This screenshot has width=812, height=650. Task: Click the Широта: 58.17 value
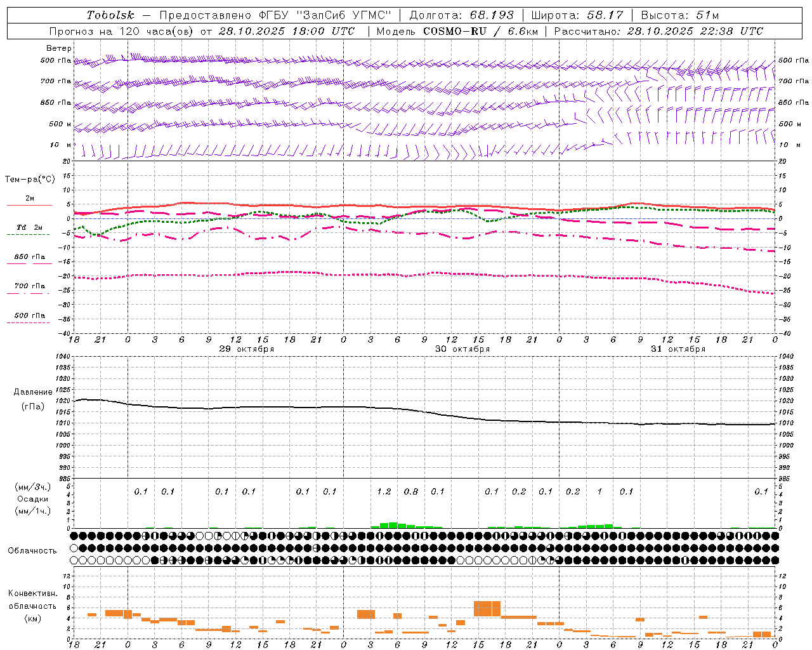click(x=577, y=15)
